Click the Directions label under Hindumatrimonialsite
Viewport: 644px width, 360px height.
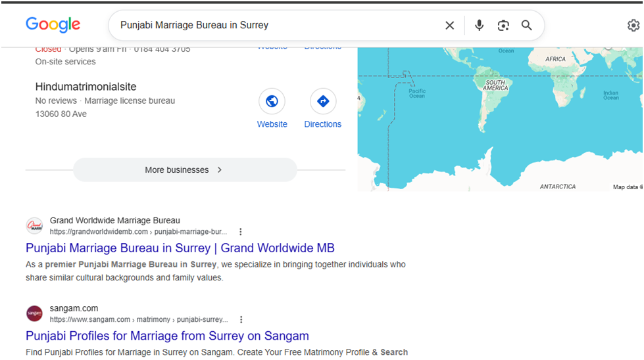click(x=323, y=124)
